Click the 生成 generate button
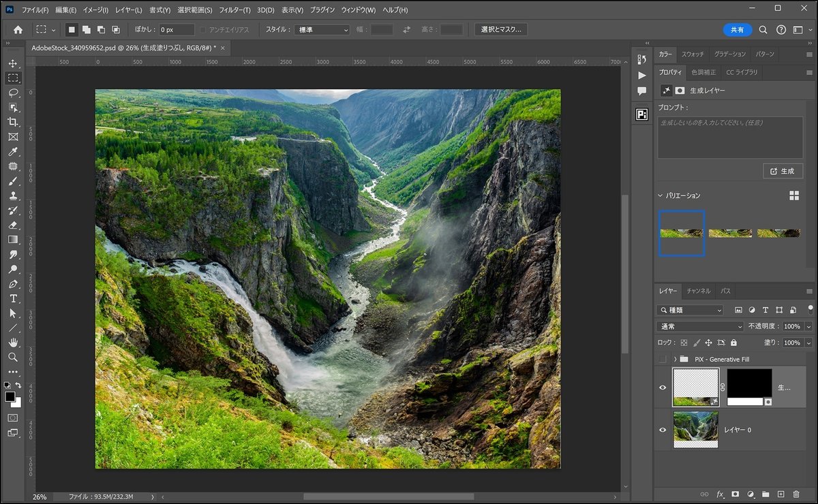This screenshot has height=504, width=818. (x=783, y=171)
